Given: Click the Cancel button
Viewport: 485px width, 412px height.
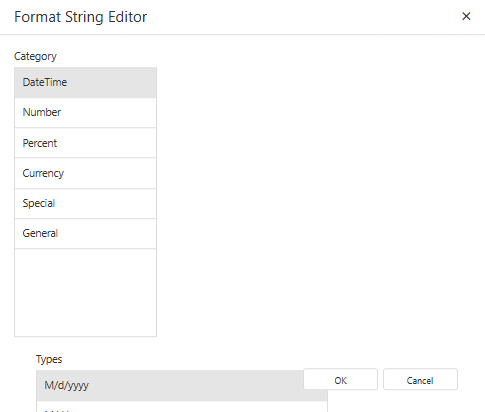Looking at the screenshot, I should click(x=420, y=379).
